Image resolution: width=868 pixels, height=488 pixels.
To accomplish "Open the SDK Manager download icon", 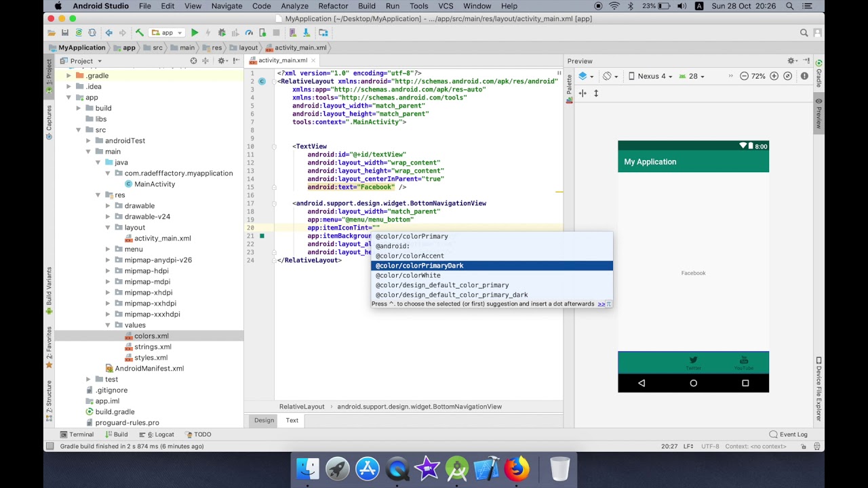I will tap(307, 33).
